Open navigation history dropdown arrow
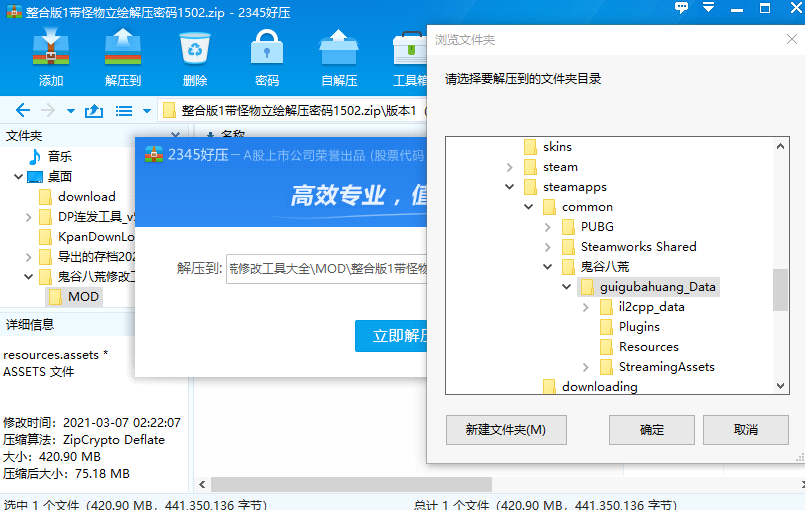The image size is (805, 510). pyautogui.click(x=71, y=111)
